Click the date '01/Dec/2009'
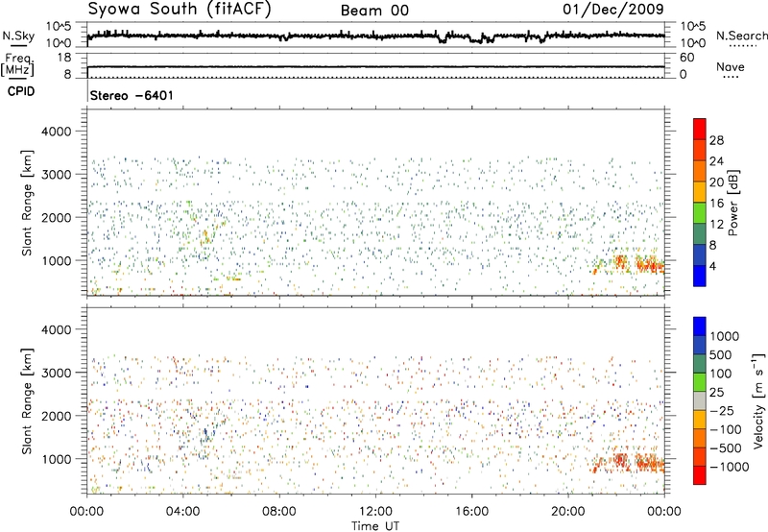768x532 pixels. coord(613,9)
